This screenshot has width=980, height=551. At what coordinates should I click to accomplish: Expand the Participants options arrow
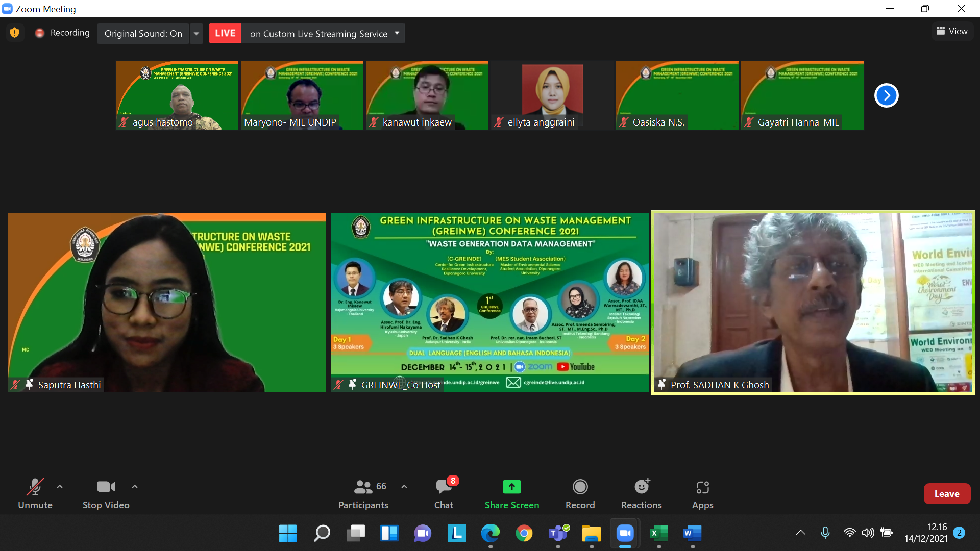pyautogui.click(x=404, y=487)
